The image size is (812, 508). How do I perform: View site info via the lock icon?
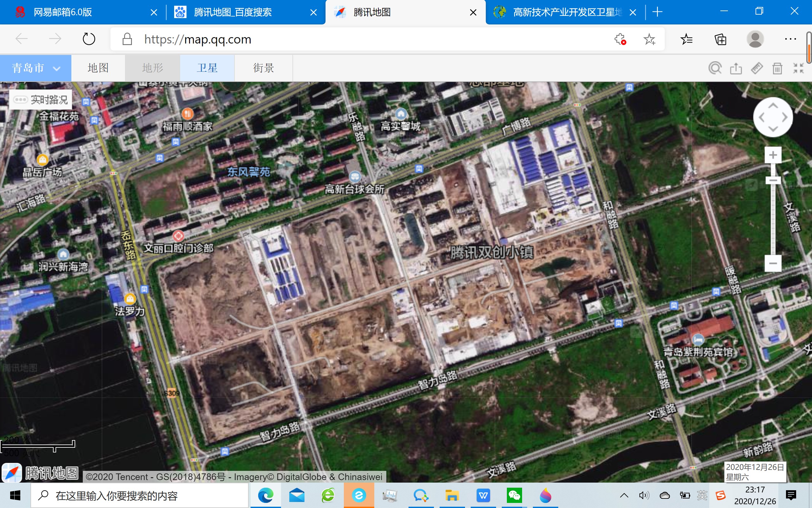click(x=127, y=39)
